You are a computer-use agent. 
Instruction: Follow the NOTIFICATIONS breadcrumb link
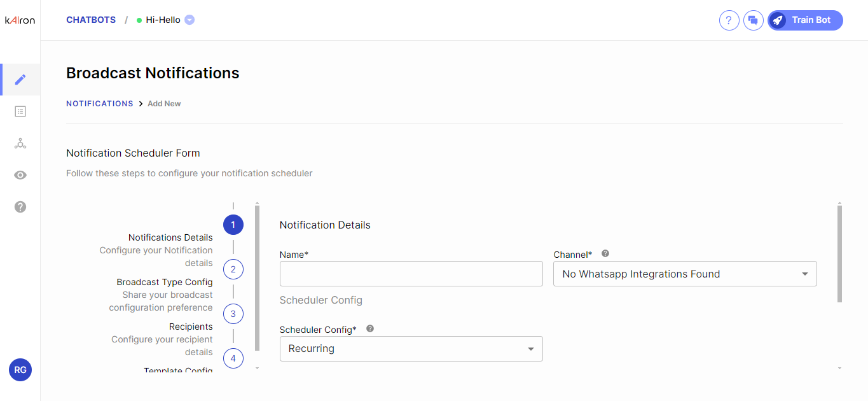click(99, 104)
